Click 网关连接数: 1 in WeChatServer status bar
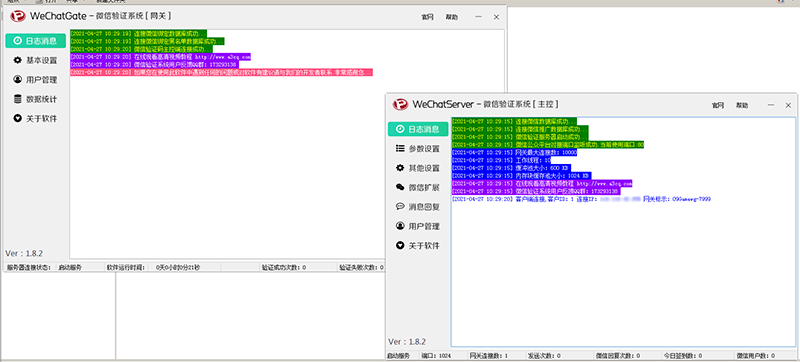The image size is (800, 362). [488, 355]
